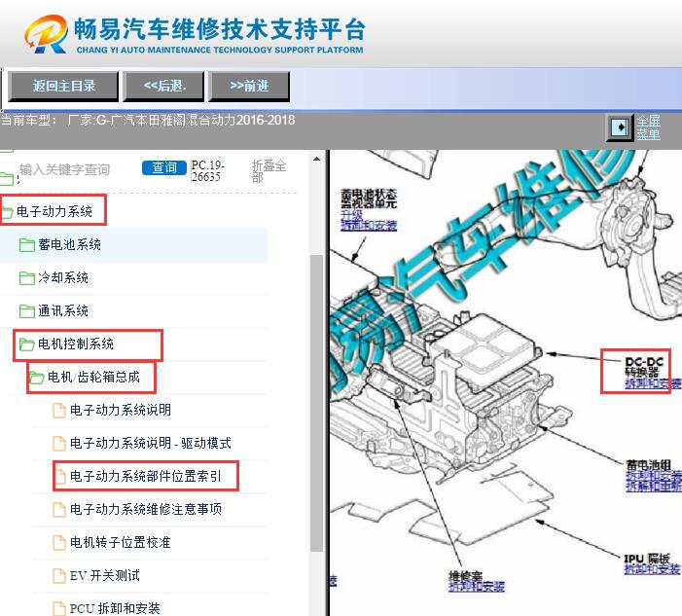This screenshot has height=616, width=682.
Task: Collapse all with the 折叠全部 link
Action: (269, 171)
